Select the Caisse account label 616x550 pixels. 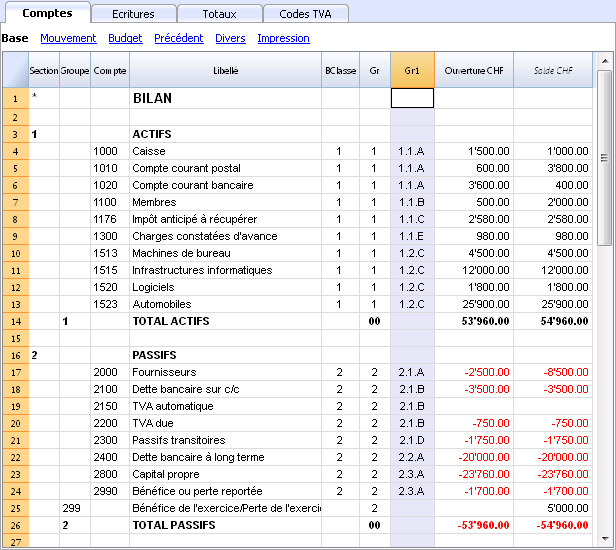[149, 151]
